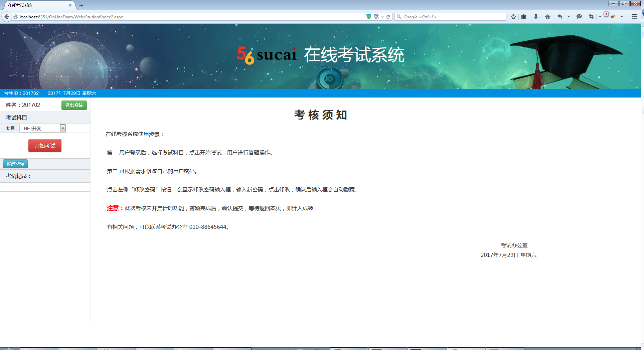644x350 pixels.
Task: Click the red 注意： text
Action: [x=115, y=208]
